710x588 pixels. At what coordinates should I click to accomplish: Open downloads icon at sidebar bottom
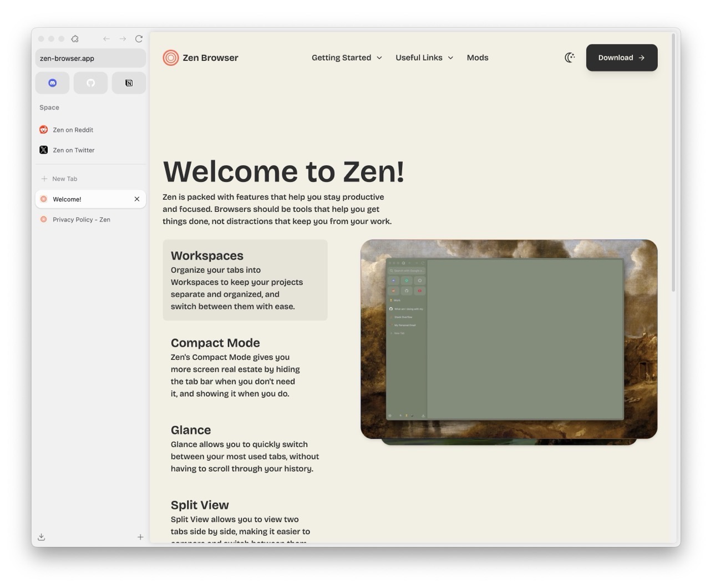(x=42, y=537)
